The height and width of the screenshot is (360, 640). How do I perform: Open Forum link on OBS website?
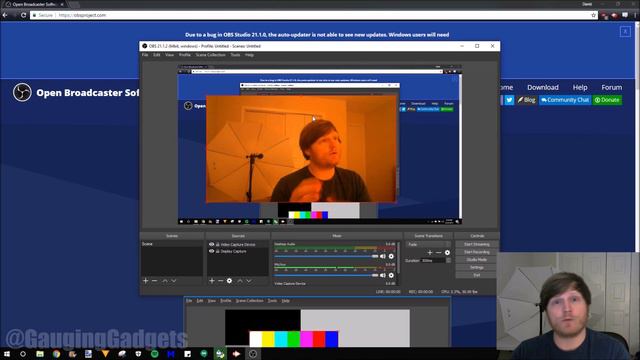[x=611, y=87]
